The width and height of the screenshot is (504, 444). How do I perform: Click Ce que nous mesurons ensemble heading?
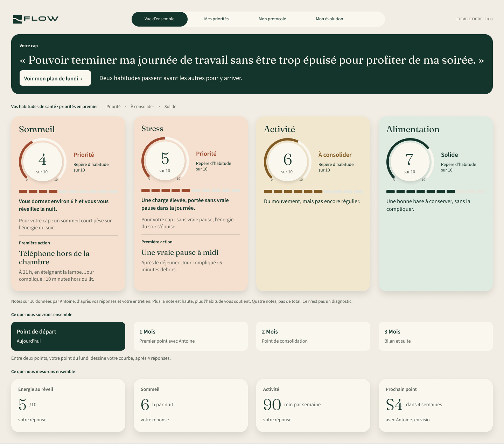tap(43, 372)
